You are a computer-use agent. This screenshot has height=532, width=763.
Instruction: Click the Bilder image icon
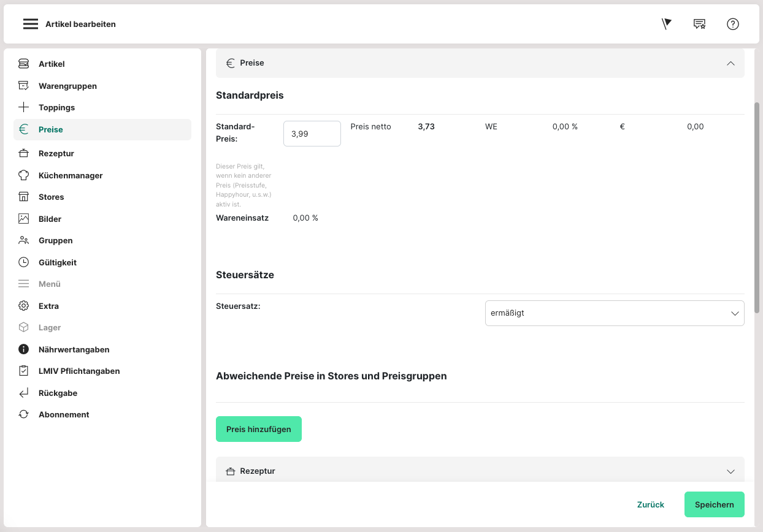click(23, 219)
